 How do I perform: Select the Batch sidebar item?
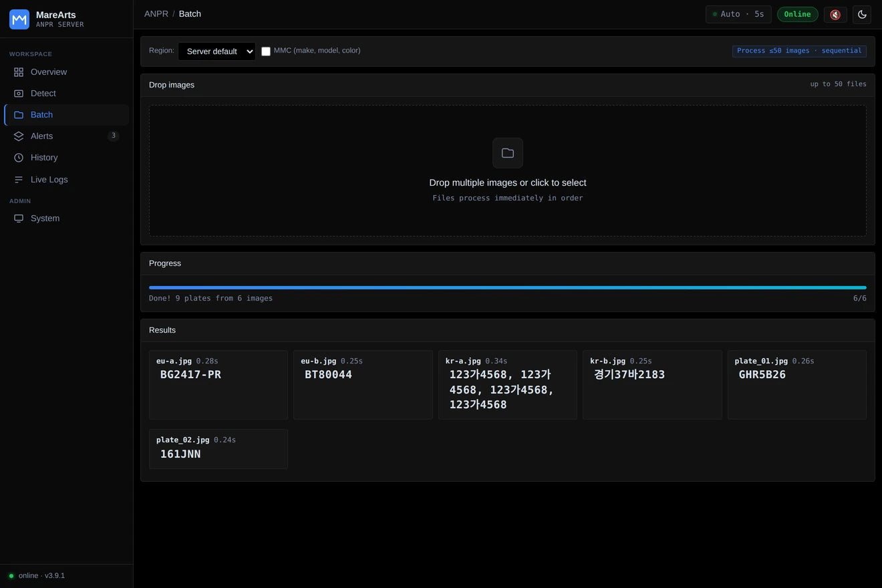(67, 115)
